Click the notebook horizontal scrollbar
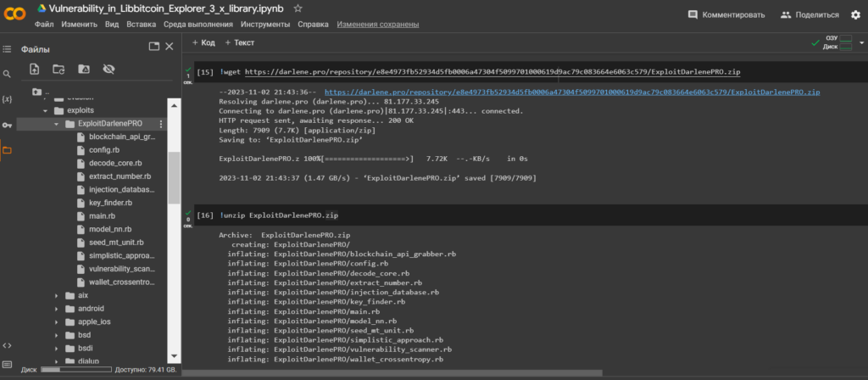This screenshot has height=380, width=868. [392, 373]
